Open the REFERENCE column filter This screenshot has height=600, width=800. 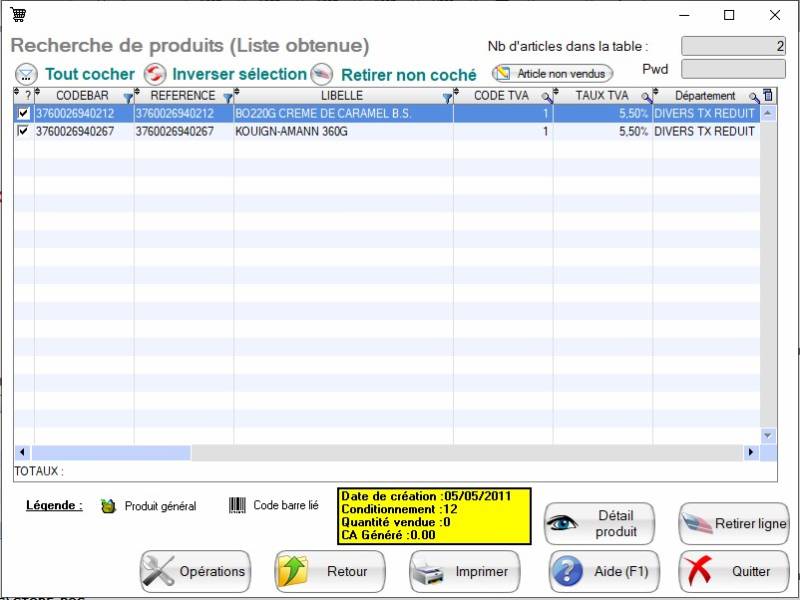click(227, 97)
